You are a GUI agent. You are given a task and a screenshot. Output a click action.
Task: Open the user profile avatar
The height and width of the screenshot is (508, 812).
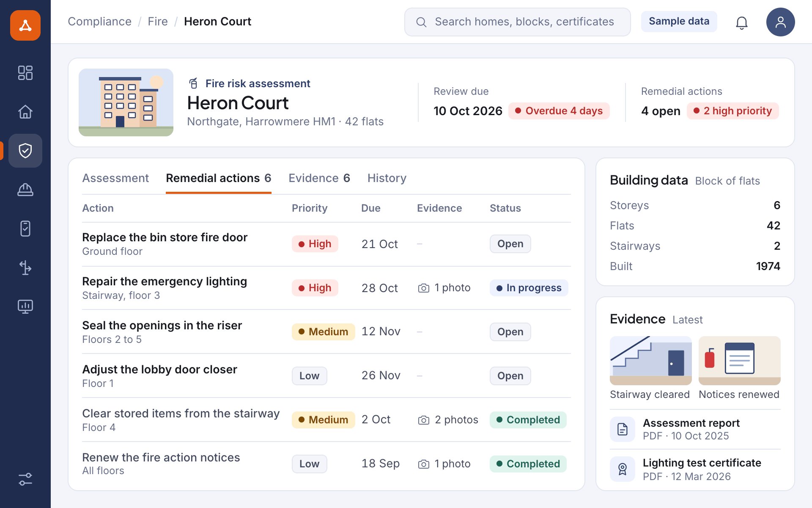point(781,22)
